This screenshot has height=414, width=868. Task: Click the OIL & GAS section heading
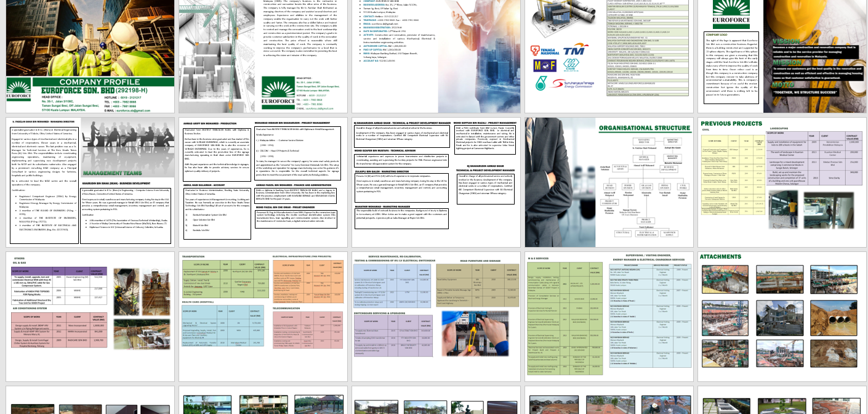(x=20, y=262)
